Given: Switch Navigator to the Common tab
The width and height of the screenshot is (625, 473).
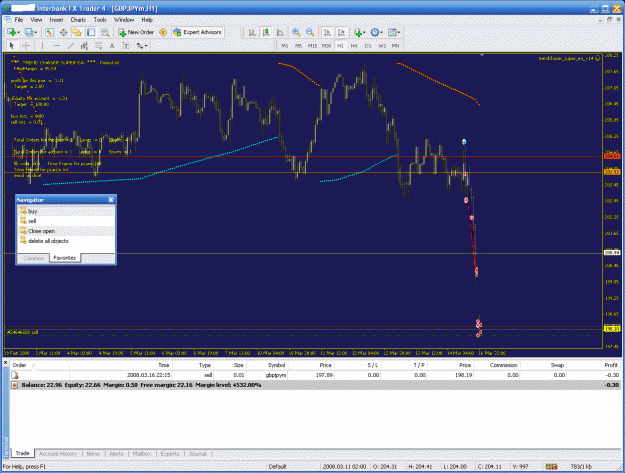Looking at the screenshot, I should click(x=33, y=258).
